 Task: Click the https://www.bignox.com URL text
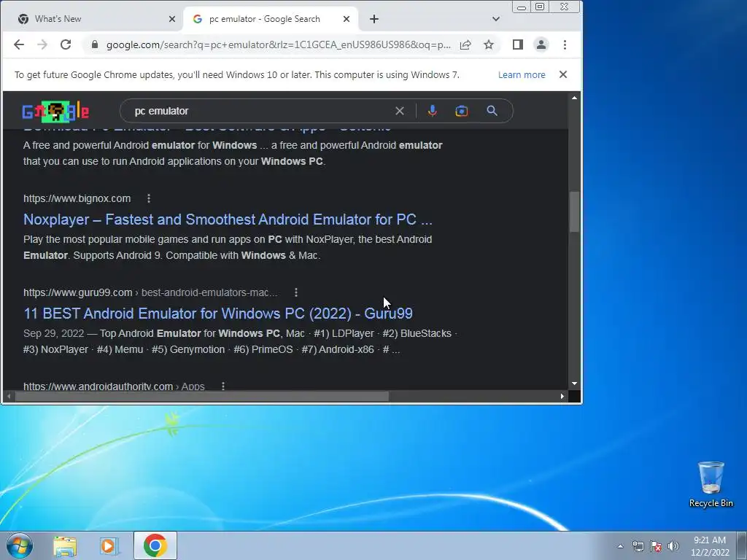coord(77,198)
